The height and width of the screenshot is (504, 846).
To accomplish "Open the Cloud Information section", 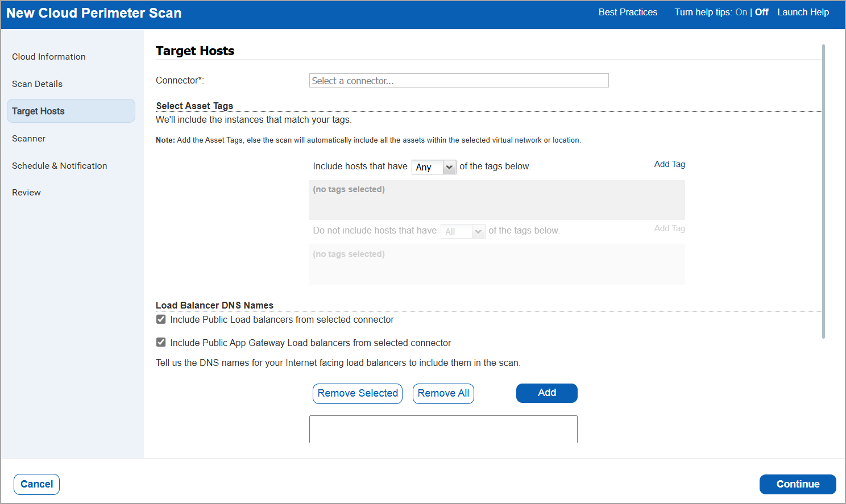I will 48,56.
